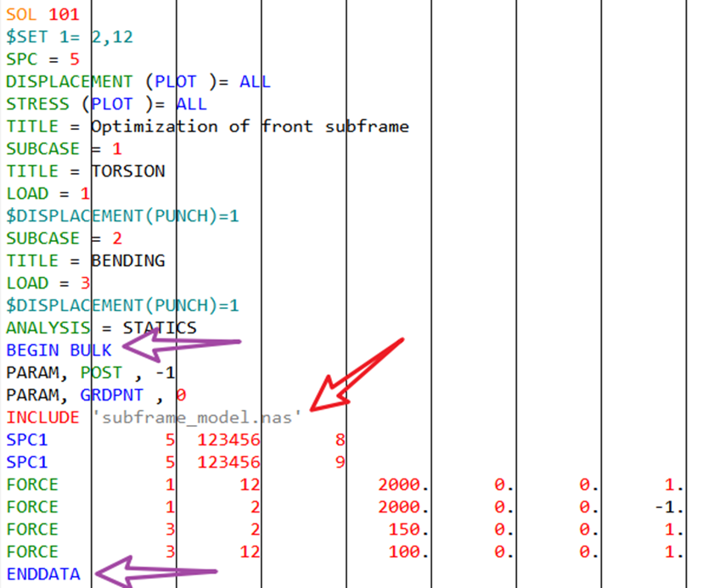
Task: Click the 150. FORCE magnitude
Action: point(408,529)
